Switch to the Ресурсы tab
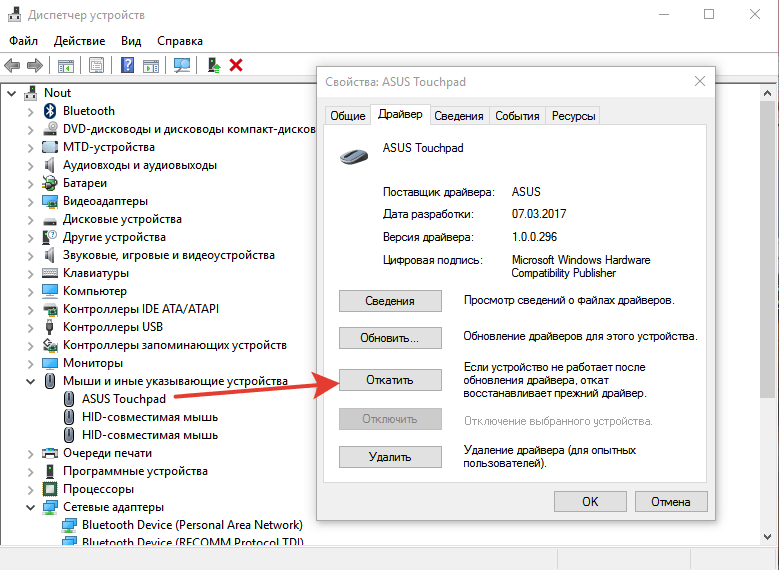Screen dimensions: 779x570 pos(573,116)
